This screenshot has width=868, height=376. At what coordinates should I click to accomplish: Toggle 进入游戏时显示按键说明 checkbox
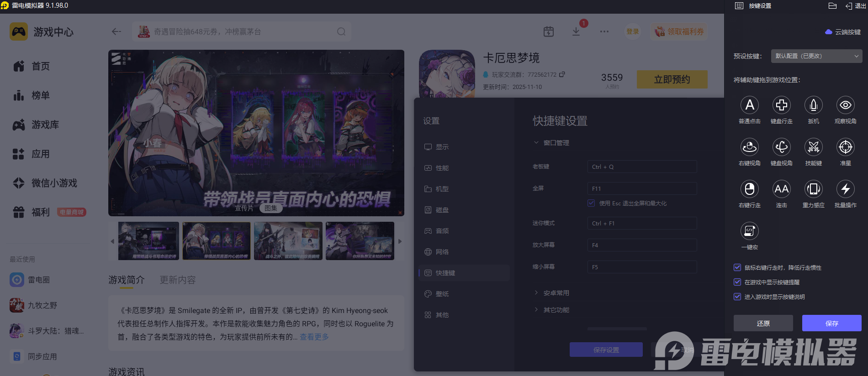[737, 297]
